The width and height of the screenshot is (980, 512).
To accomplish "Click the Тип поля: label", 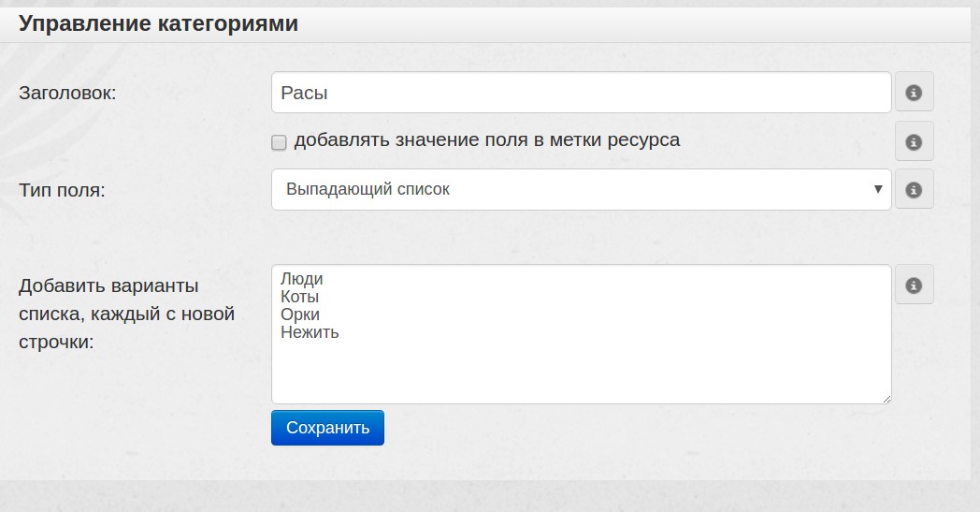I will click(x=62, y=190).
